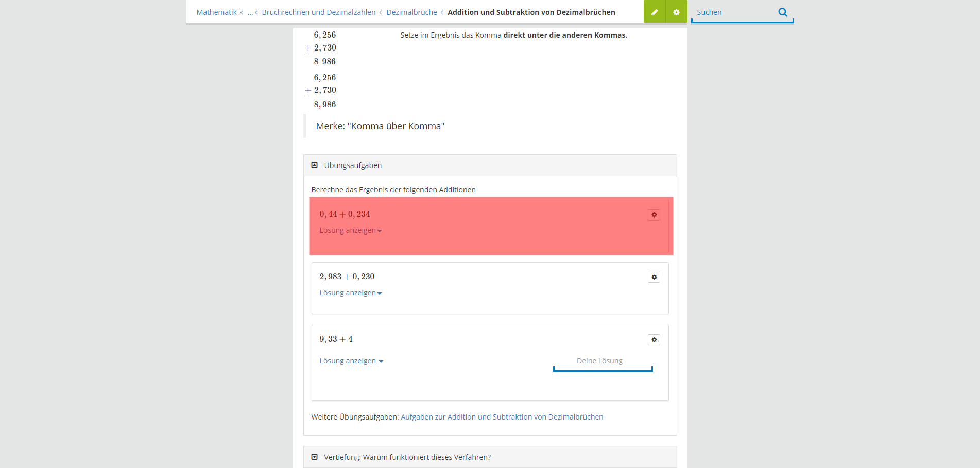Viewport: 980px width, 468px height.
Task: Open Aufgaben zur Addition und Subtraktion link
Action: (x=502, y=417)
